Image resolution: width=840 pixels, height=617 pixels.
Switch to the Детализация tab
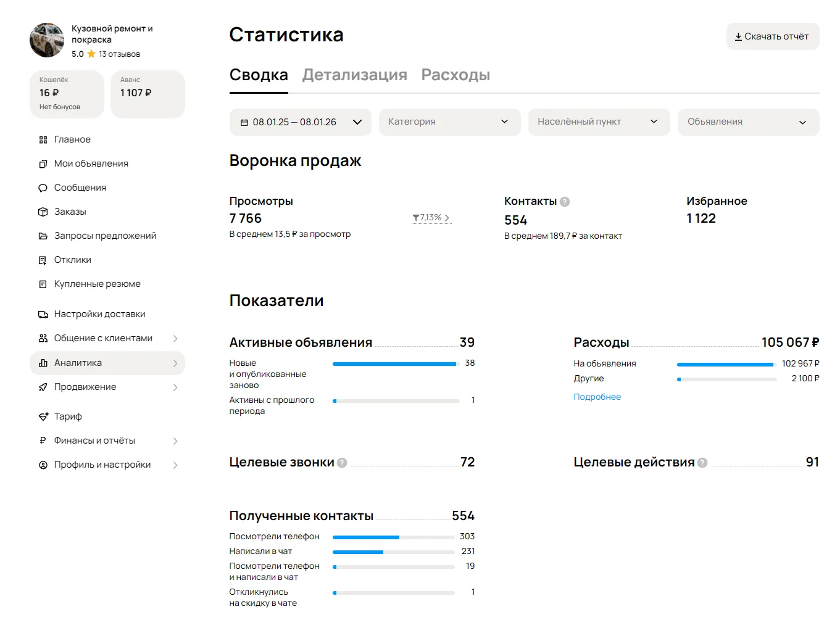pyautogui.click(x=355, y=75)
